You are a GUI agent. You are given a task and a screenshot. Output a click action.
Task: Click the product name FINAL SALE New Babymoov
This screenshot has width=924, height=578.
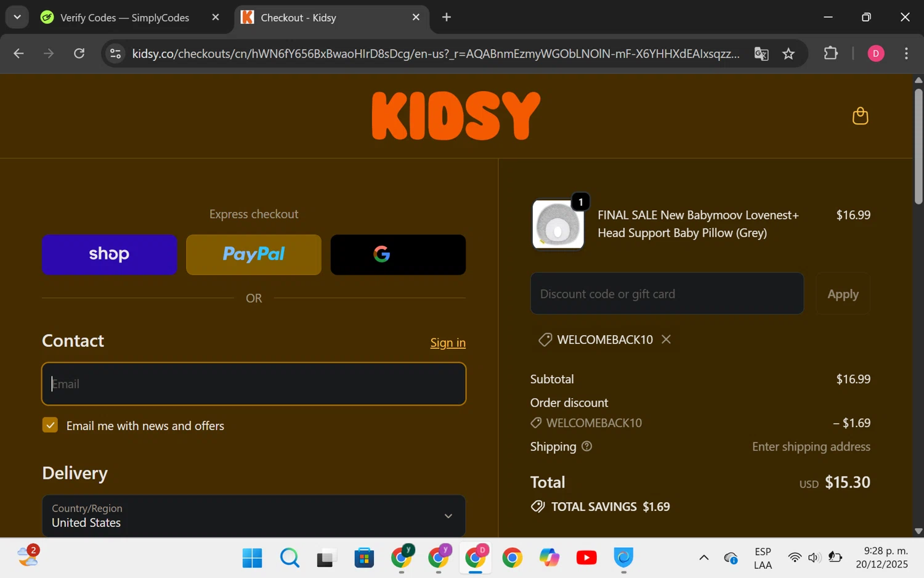point(698,224)
